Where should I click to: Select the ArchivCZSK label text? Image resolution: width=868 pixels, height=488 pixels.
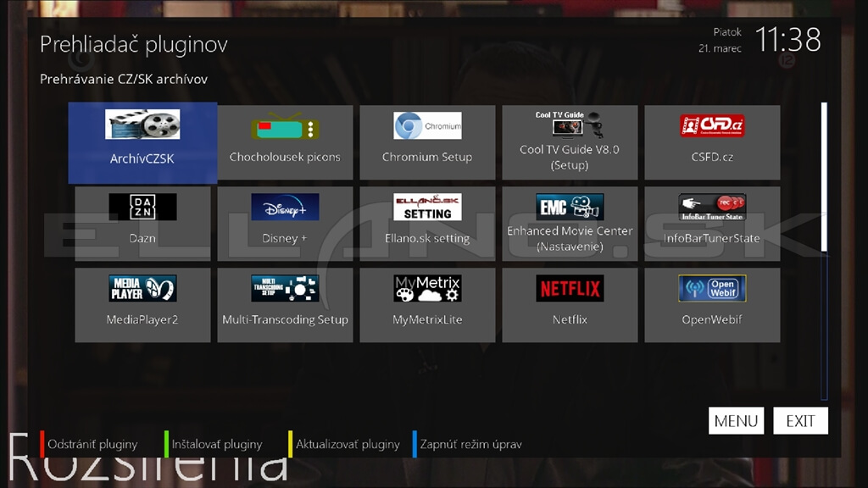(x=142, y=158)
